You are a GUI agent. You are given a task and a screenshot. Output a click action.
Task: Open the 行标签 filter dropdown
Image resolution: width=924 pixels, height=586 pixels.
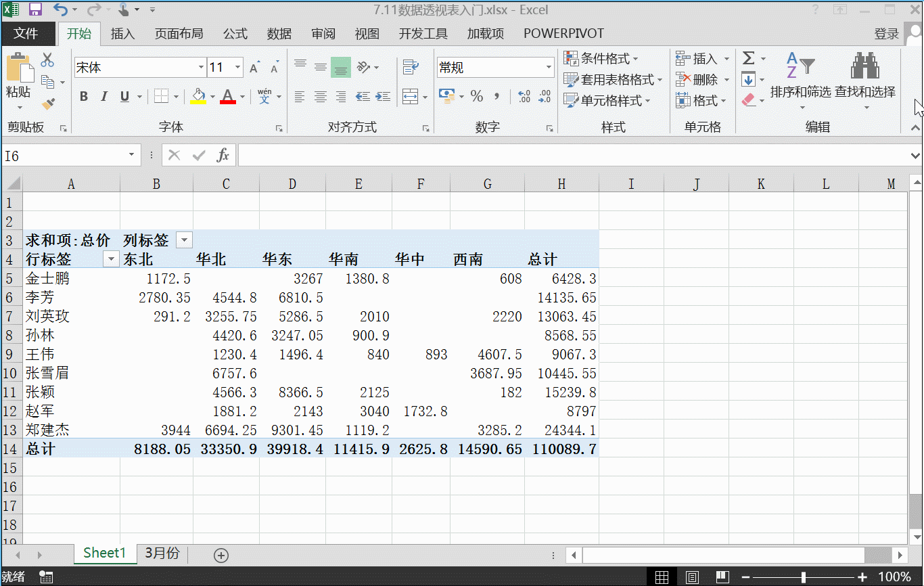point(110,258)
